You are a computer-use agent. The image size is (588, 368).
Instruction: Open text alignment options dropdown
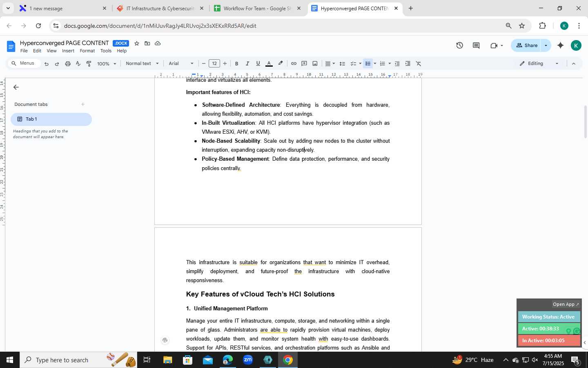pyautogui.click(x=330, y=64)
